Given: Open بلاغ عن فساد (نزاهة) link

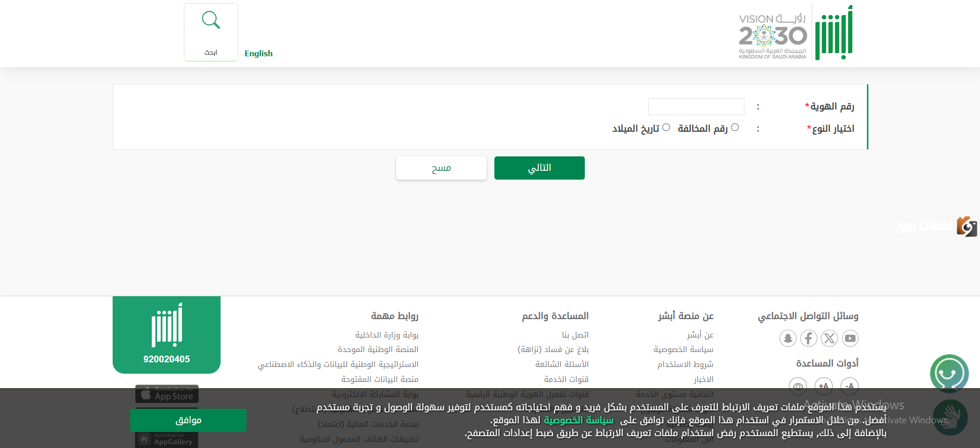Looking at the screenshot, I should [553, 349].
